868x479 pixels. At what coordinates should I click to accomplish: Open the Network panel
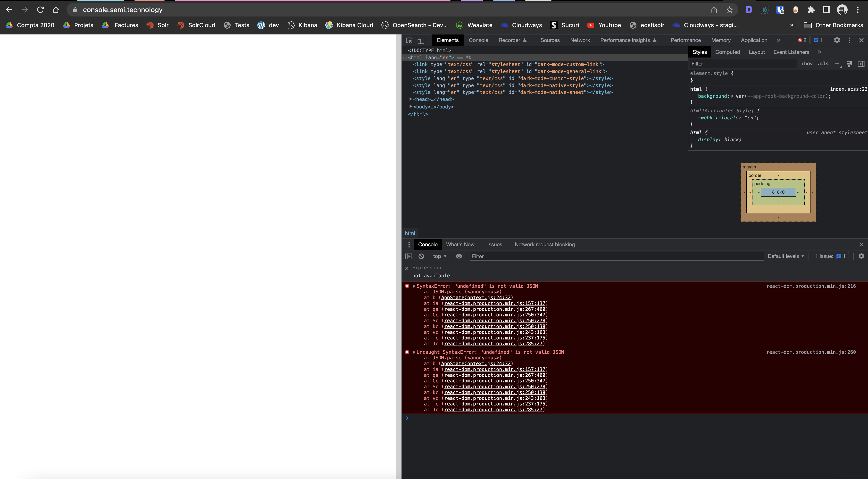[x=580, y=40]
